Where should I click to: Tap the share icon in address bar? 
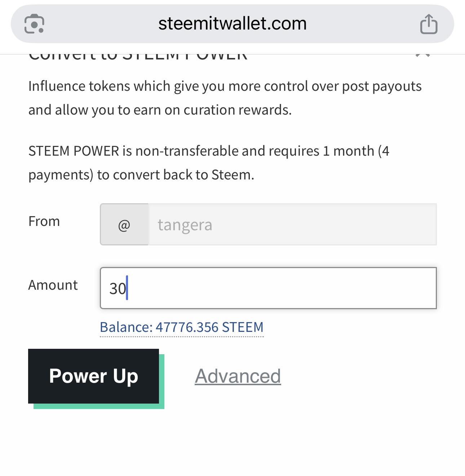point(429,24)
